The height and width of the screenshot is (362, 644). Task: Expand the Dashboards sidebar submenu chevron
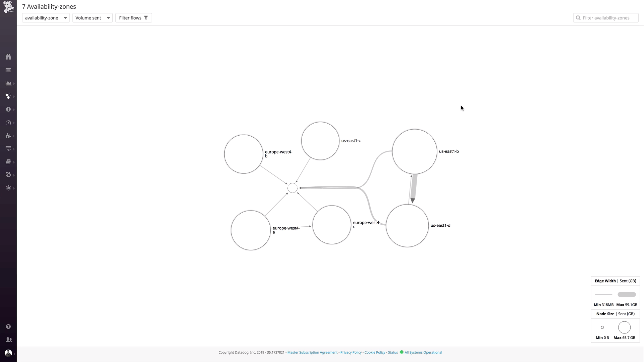[14, 83]
